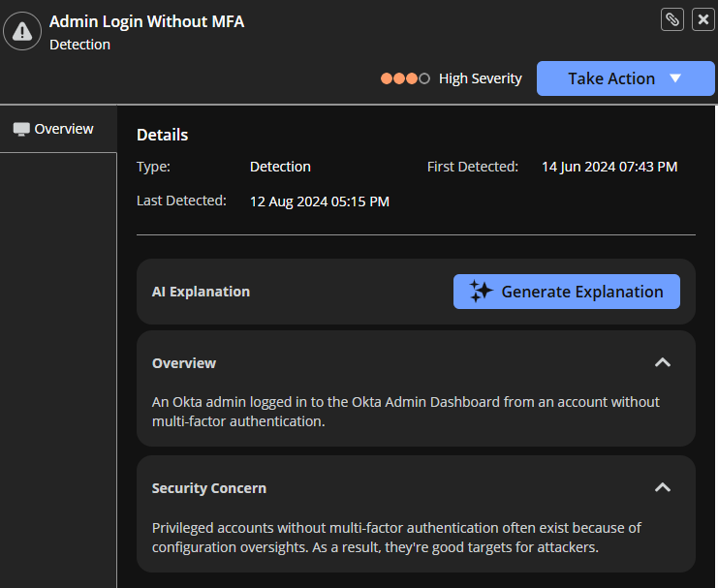Click the monitor icon beside Overview tab

[x=21, y=129]
